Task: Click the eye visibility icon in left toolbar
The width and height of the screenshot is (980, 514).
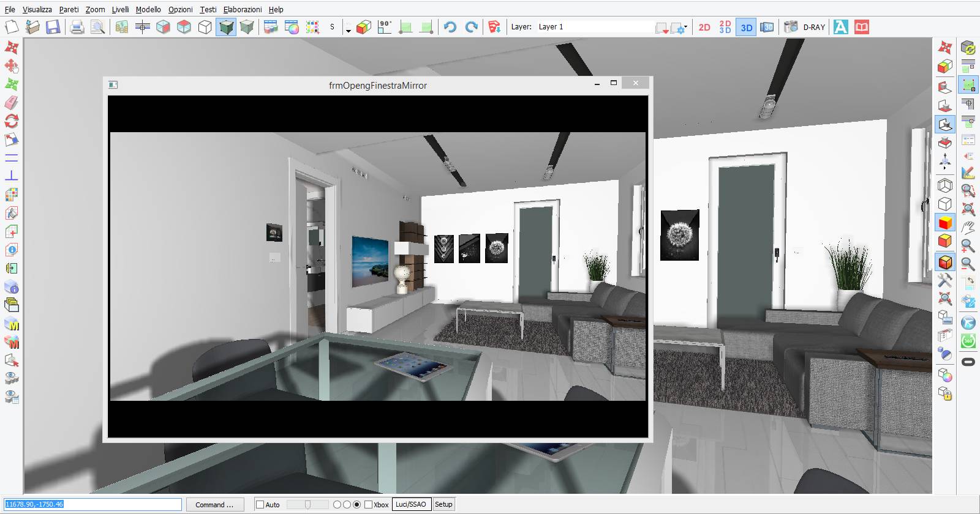Action: coord(12,379)
